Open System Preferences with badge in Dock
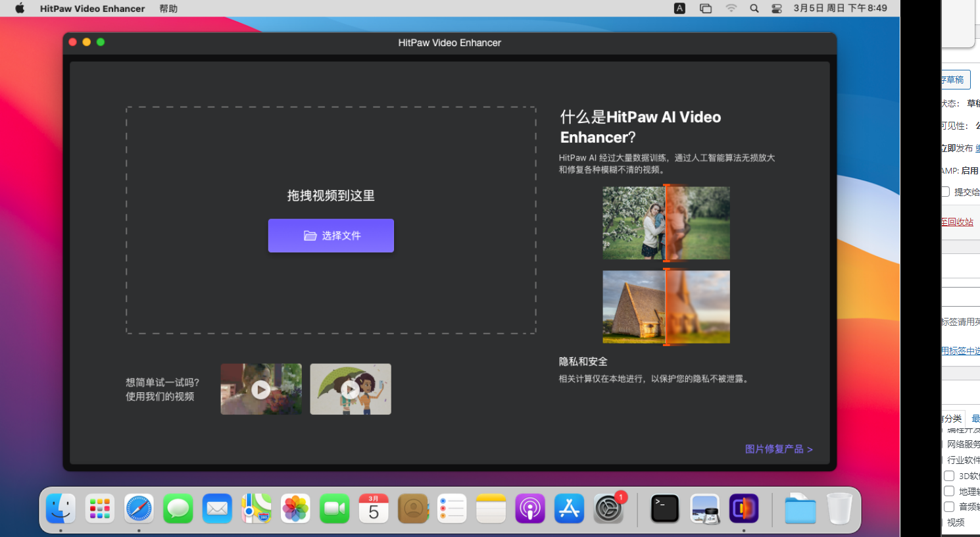The image size is (980, 537). [x=608, y=509]
